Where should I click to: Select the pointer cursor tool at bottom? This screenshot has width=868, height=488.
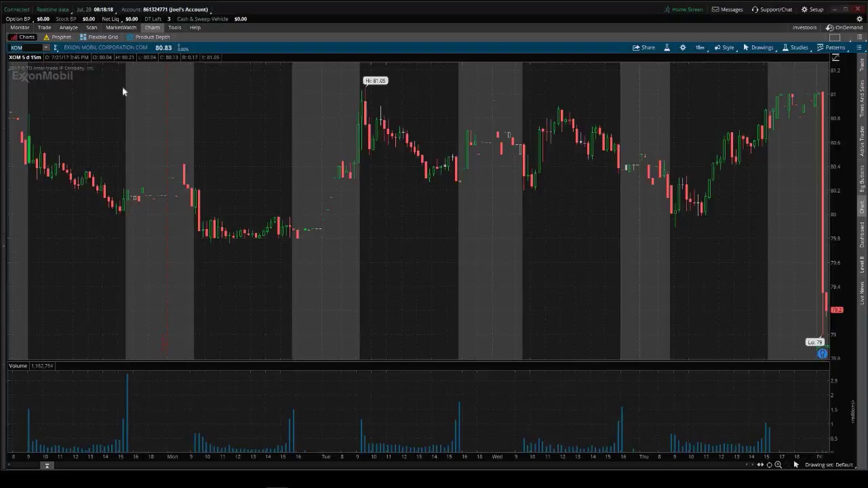796,464
